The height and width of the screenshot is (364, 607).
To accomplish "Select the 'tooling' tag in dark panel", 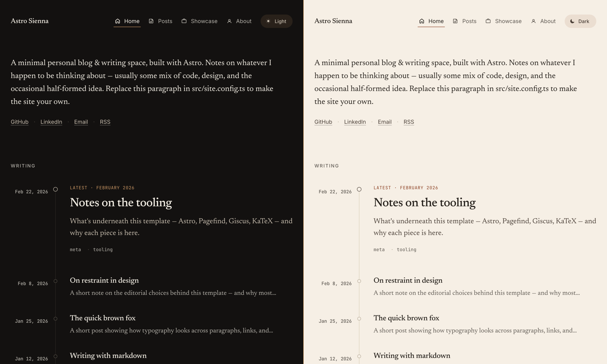I will 103,250.
